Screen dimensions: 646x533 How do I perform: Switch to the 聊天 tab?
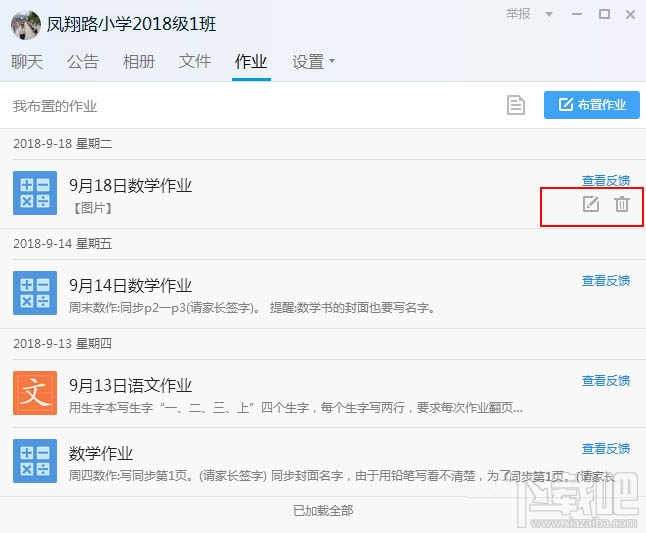click(27, 62)
